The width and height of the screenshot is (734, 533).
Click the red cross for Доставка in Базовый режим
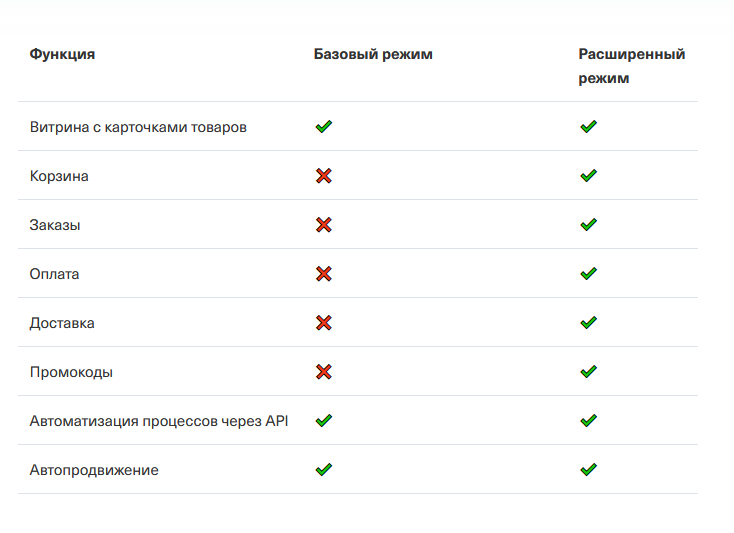pos(323,323)
